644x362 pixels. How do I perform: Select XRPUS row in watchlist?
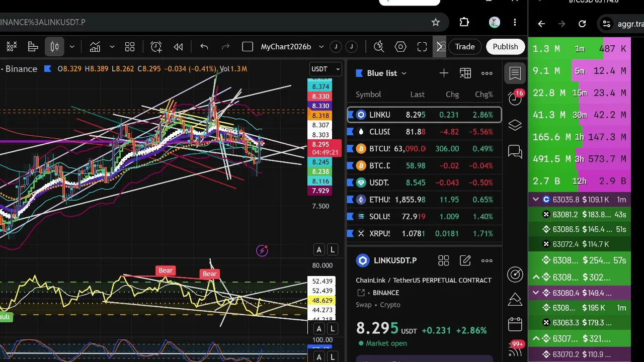pyautogui.click(x=425, y=234)
